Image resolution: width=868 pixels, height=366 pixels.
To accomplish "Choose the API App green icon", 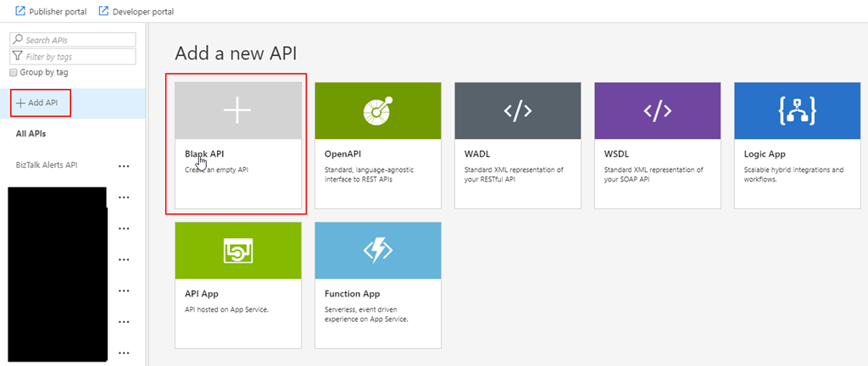I will tap(237, 251).
